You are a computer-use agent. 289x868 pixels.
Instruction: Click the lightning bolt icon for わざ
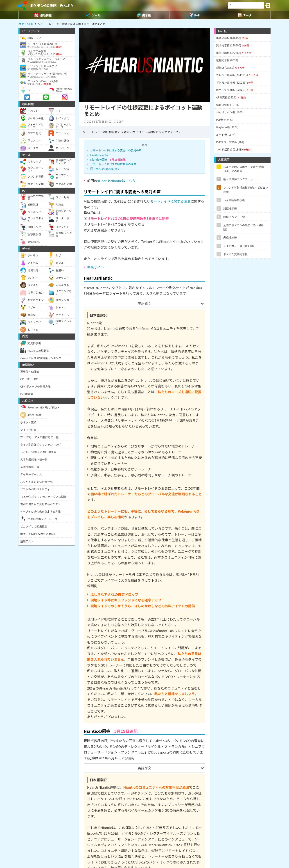click(x=51, y=255)
